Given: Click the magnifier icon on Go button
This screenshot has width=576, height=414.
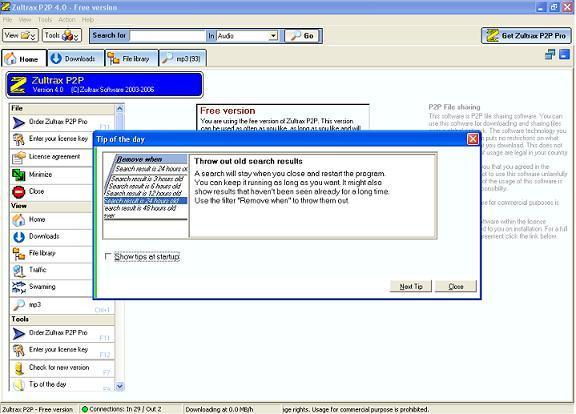Looking at the screenshot, I should click(x=295, y=36).
